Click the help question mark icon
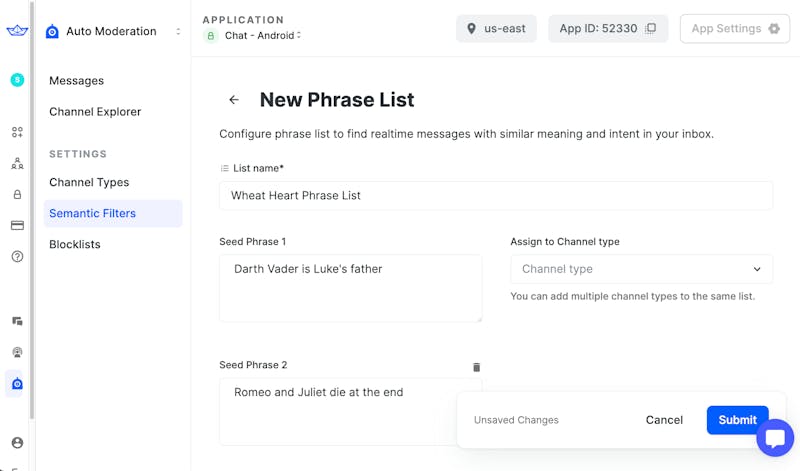Screen dimensions: 800x471 pyautogui.click(x=17, y=257)
